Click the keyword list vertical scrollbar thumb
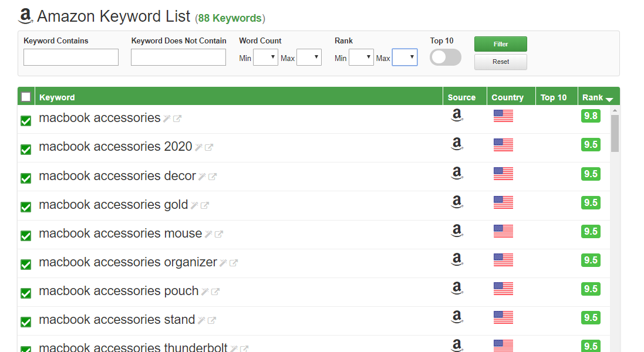 click(615, 133)
